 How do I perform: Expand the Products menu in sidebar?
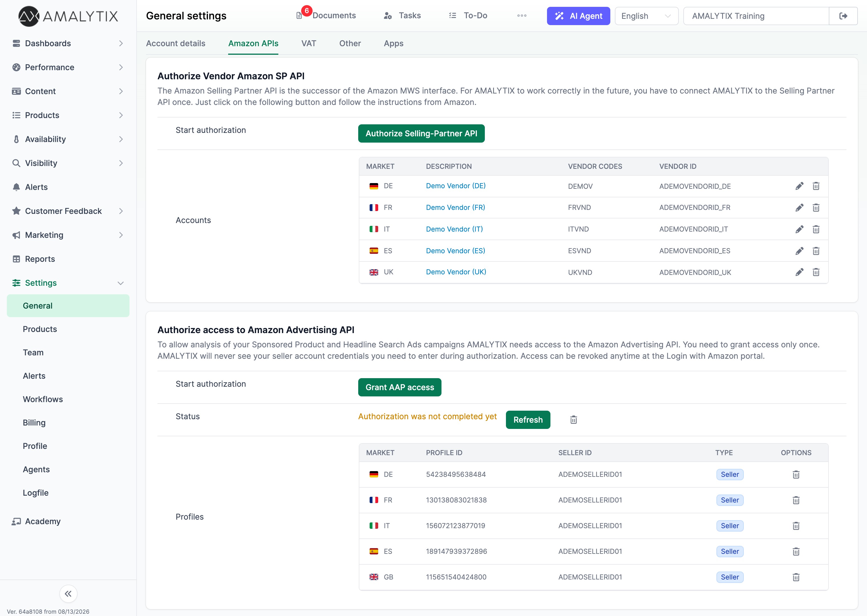[x=68, y=115]
